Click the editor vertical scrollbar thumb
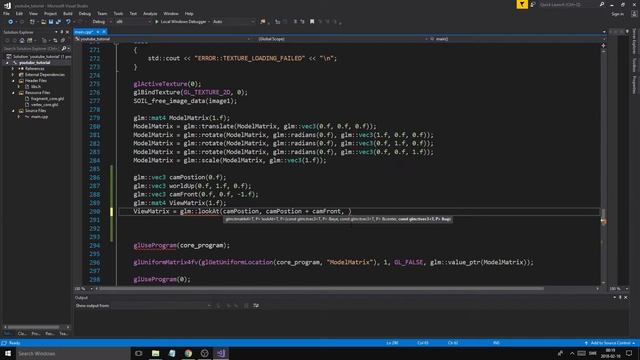 [603, 215]
